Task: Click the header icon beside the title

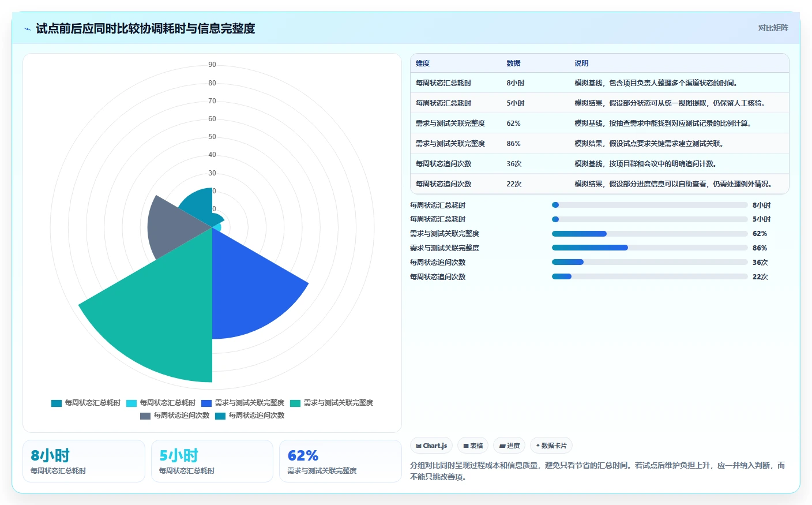Action: (x=27, y=28)
